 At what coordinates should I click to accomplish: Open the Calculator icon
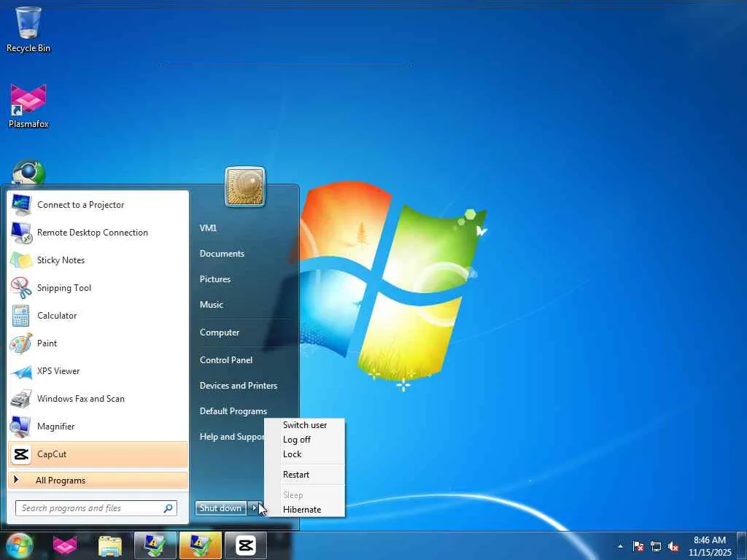click(x=21, y=315)
